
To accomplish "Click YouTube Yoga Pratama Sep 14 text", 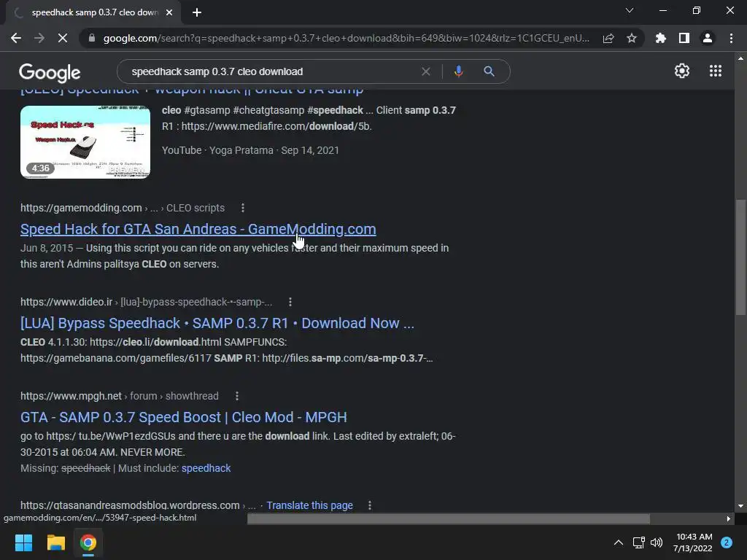I will coord(251,150).
